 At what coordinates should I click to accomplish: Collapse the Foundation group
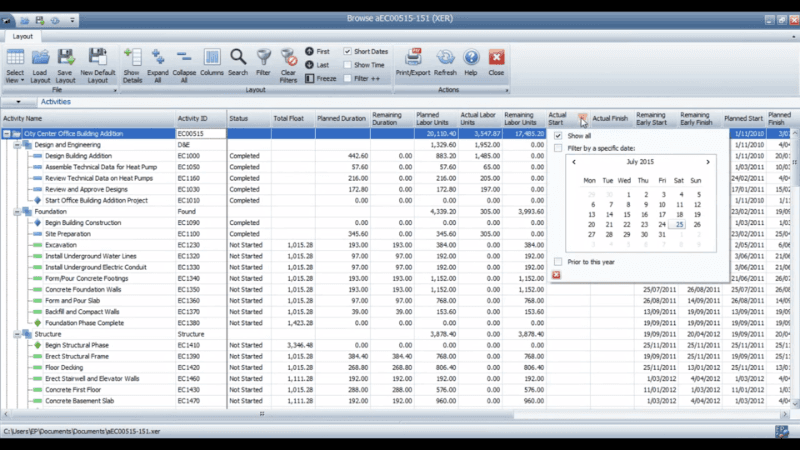[17, 212]
